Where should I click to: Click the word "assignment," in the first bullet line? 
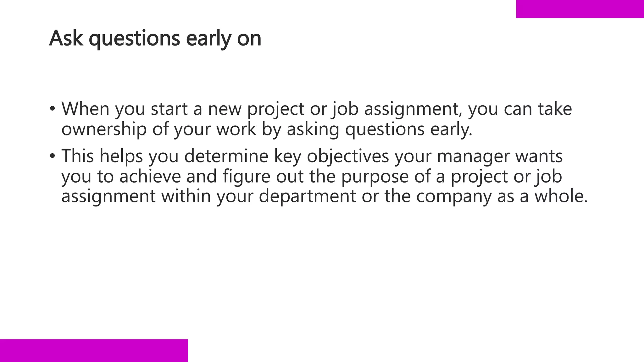pyautogui.click(x=413, y=109)
